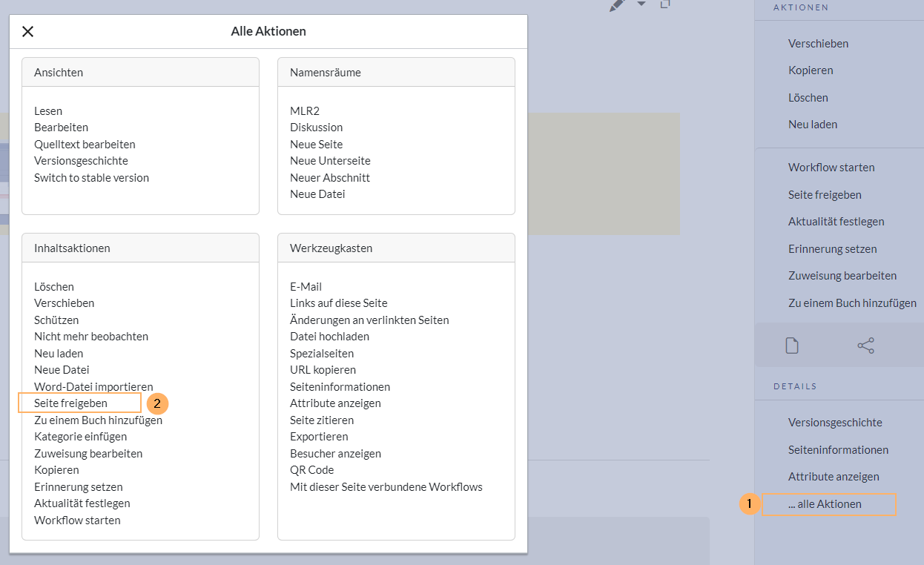
Task: Open Versionsgeschichte in the Ansichten panel
Action: tap(81, 161)
